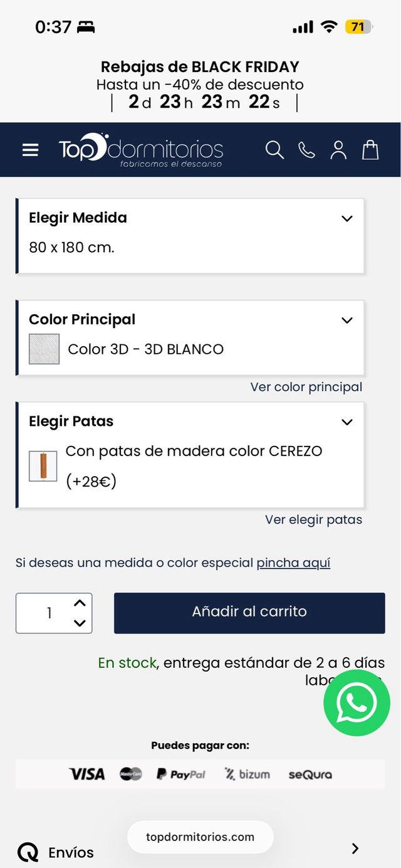Open the hamburger navigation menu
Viewport: 401px width, 868px height.
(x=30, y=150)
